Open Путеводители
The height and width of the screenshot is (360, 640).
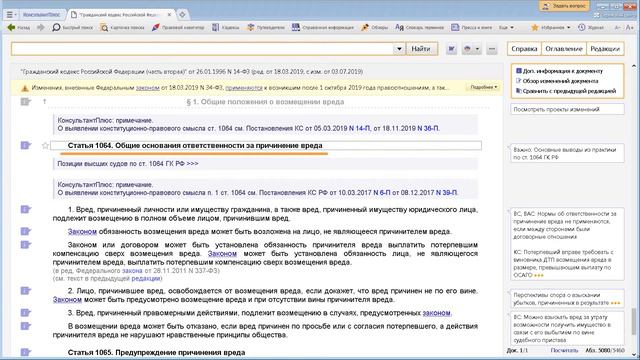266,27
